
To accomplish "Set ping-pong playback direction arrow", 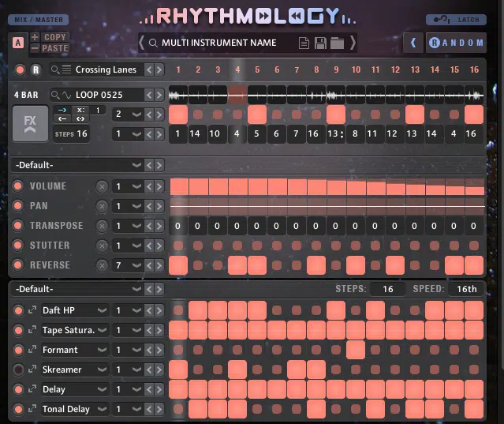I will click(x=80, y=118).
